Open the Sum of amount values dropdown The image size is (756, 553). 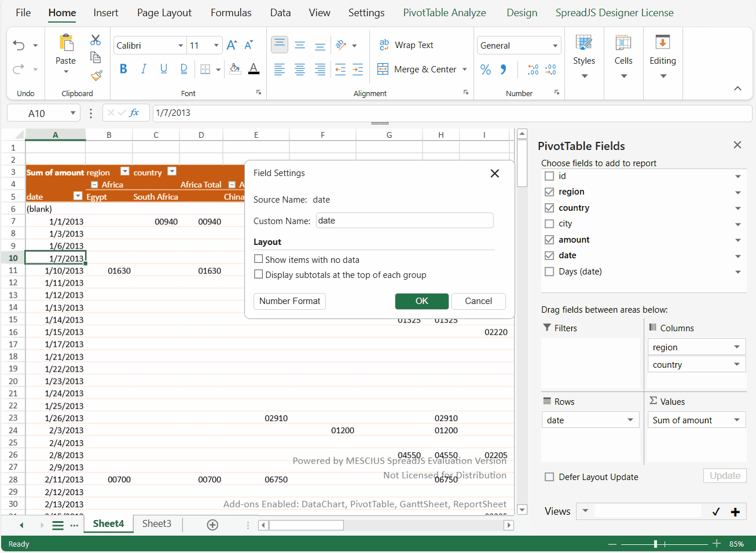[737, 420]
